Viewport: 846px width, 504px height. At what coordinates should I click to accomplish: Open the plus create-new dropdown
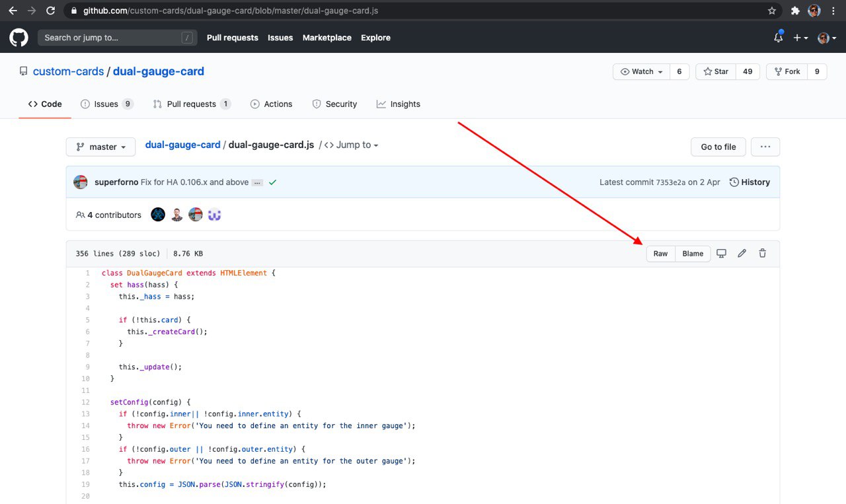(x=800, y=38)
